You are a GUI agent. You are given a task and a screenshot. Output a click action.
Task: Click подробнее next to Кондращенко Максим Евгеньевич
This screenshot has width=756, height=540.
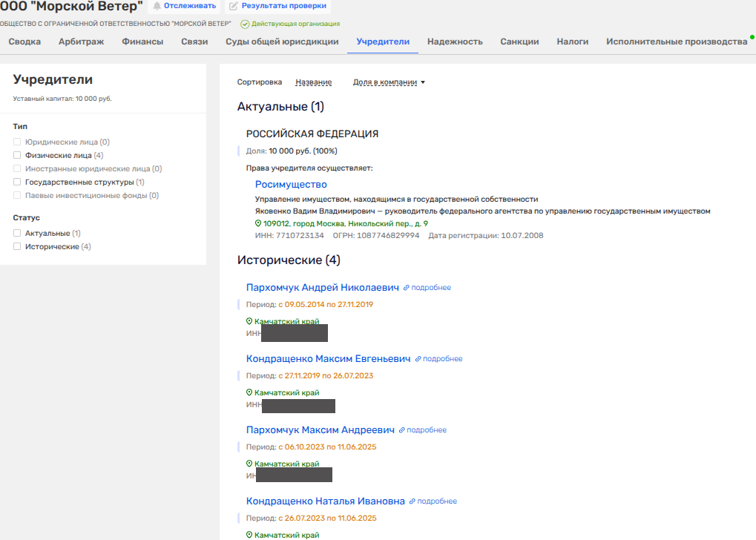(x=443, y=359)
